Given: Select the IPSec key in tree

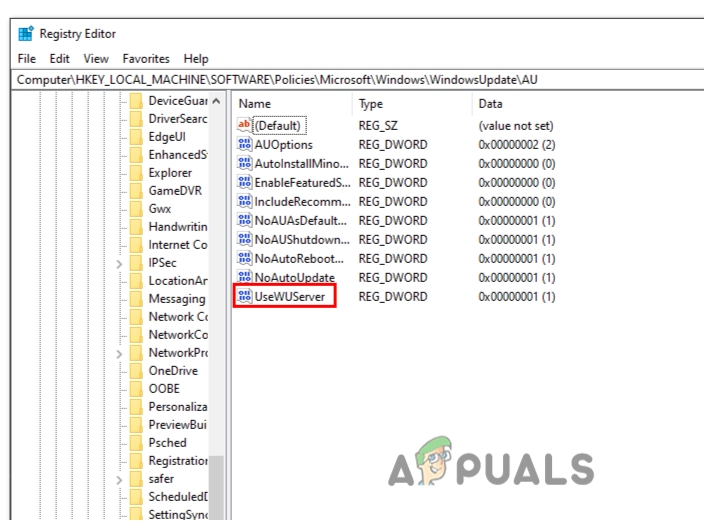Looking at the screenshot, I should click(163, 263).
